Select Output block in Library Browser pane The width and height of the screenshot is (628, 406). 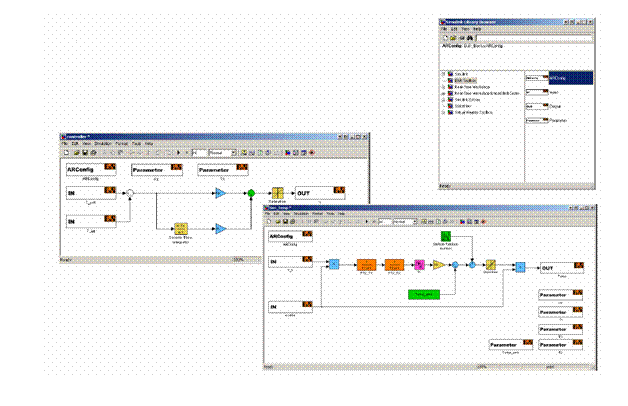pyautogui.click(x=543, y=106)
